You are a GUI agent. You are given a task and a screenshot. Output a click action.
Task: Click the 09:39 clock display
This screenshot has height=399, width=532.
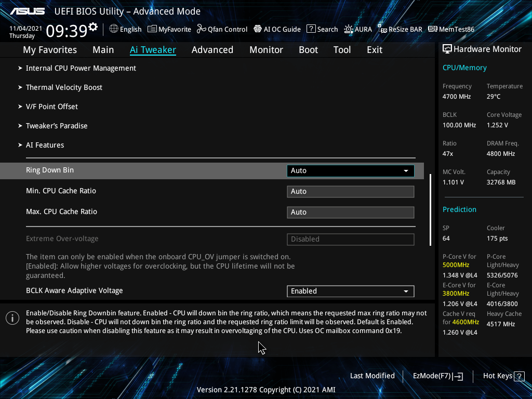[x=66, y=31]
